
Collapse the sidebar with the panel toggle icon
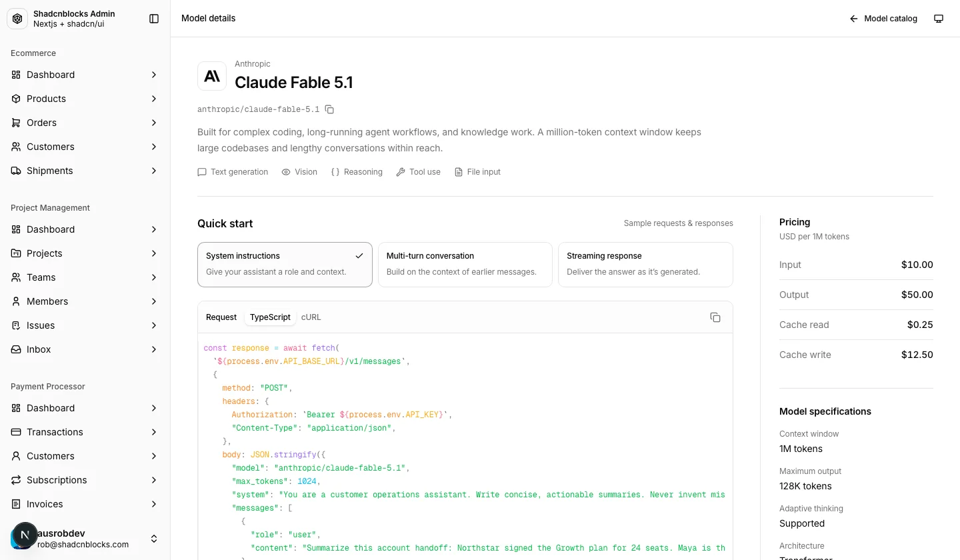154,19
